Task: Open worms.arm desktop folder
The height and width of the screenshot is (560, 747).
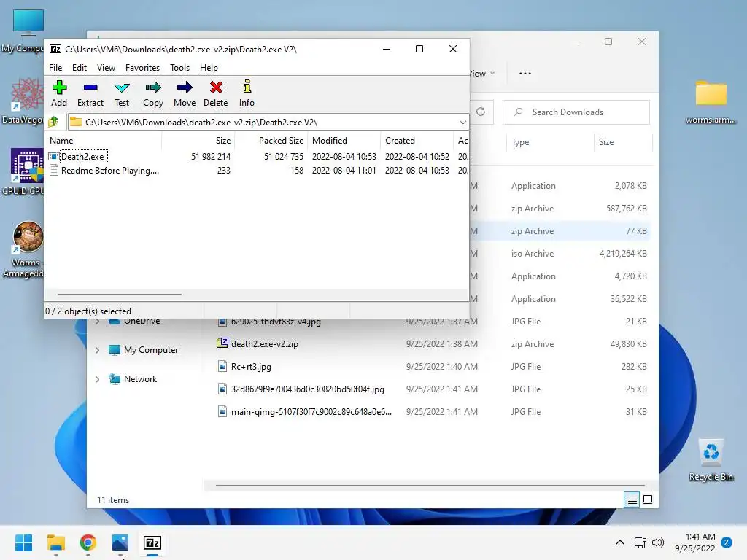Action: [x=711, y=101]
